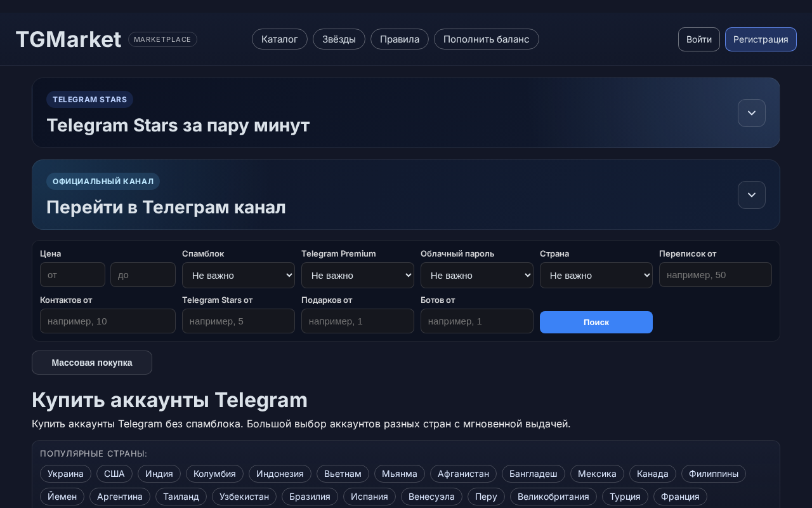Click the blue Поиск button
This screenshot has width=812, height=508.
(x=596, y=322)
